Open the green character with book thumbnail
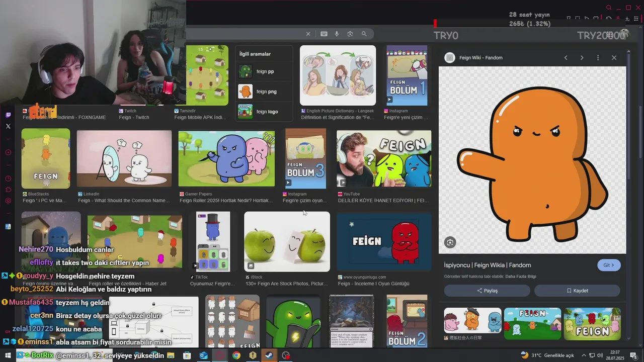This screenshot has width=644, height=362. 293,321
